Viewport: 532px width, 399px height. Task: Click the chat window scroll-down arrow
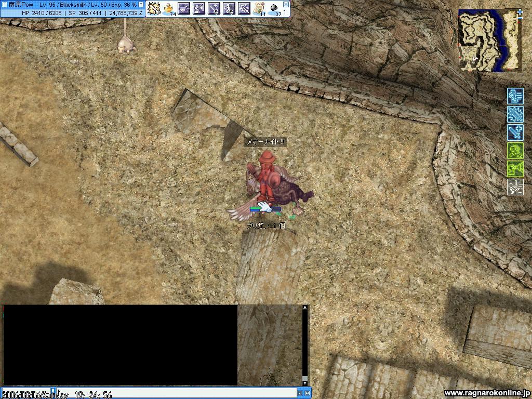(x=304, y=383)
